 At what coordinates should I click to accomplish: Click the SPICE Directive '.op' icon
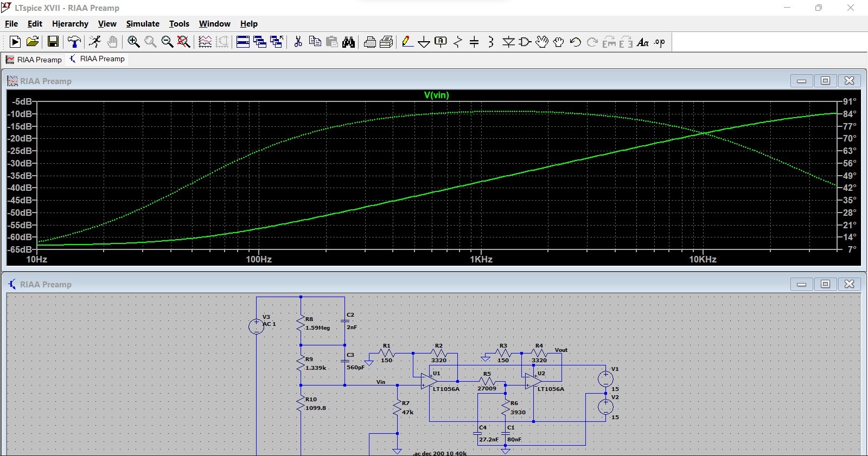click(x=660, y=42)
